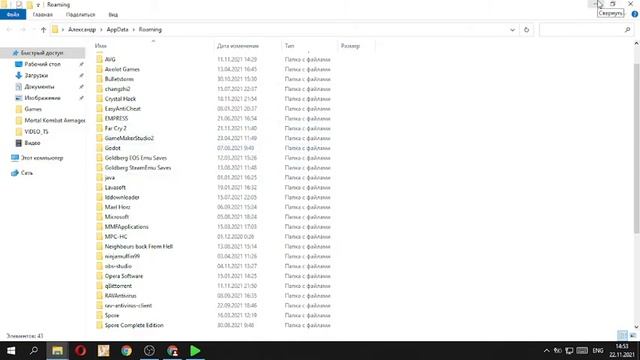Click the search magnifier icon

pos(627,29)
